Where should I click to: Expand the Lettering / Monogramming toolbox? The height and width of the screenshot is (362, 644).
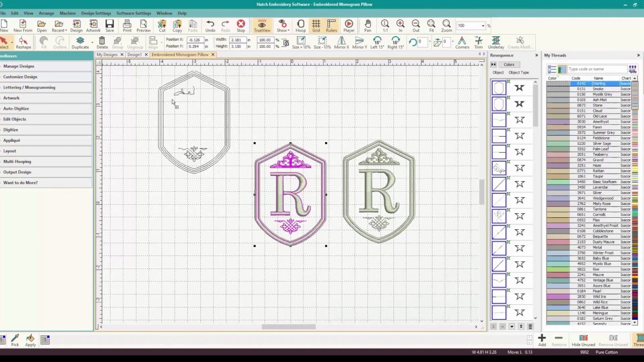46,87
